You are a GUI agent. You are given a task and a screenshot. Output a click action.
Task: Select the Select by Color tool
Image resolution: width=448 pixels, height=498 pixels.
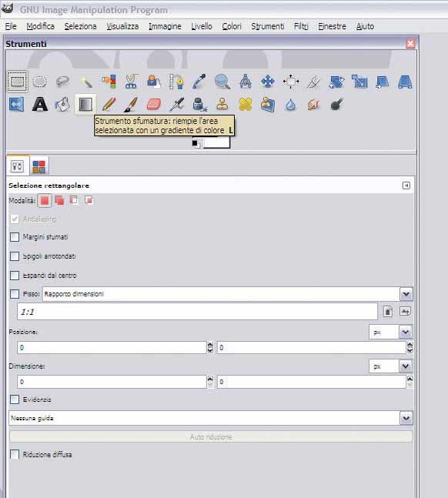tap(109, 82)
